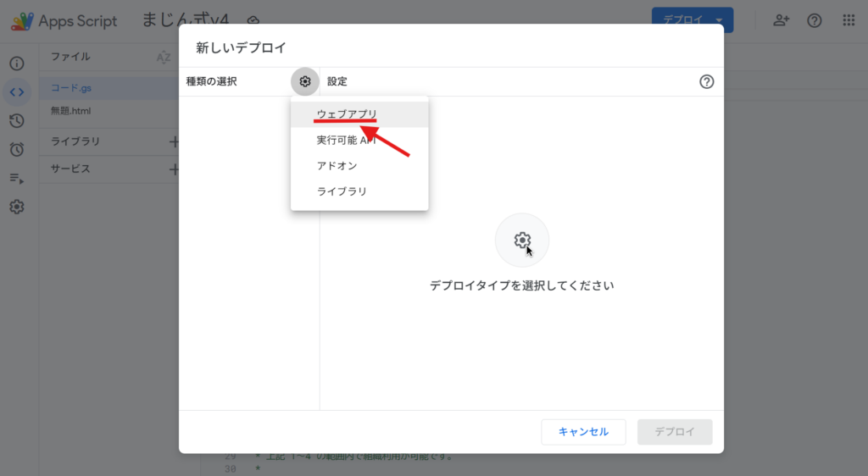This screenshot has height=476, width=868.
Task: Click the gear icon beside 種類の選択
Action: coord(305,81)
